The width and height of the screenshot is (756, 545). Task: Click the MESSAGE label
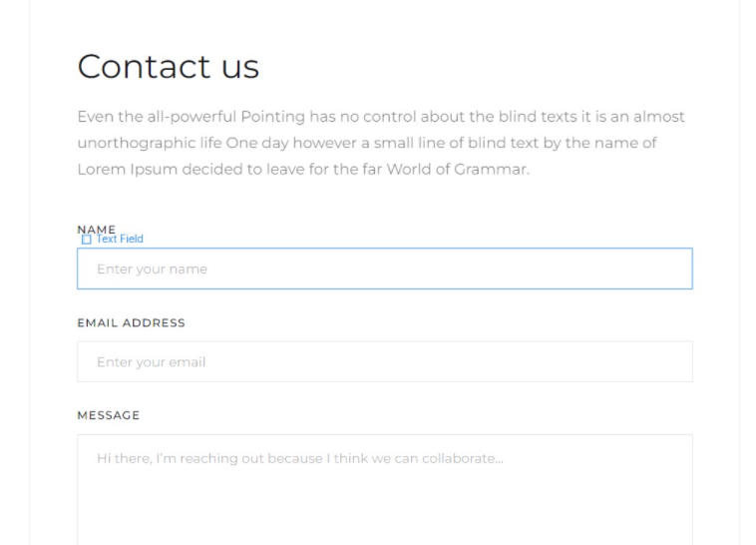click(x=108, y=415)
